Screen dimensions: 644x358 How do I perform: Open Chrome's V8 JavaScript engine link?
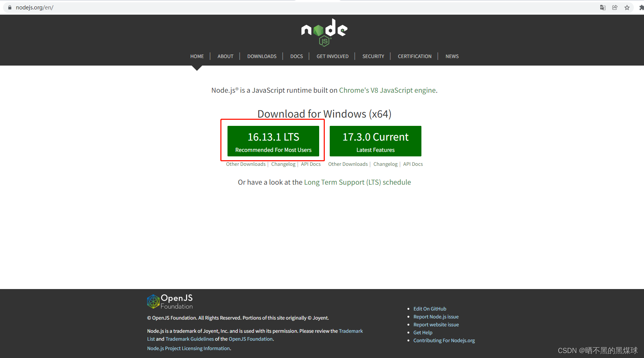[387, 90]
